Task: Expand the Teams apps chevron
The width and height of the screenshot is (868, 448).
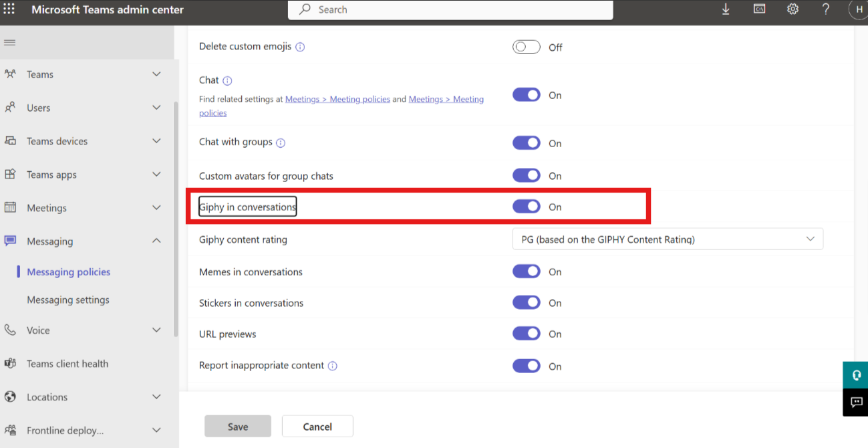Action: pos(156,175)
